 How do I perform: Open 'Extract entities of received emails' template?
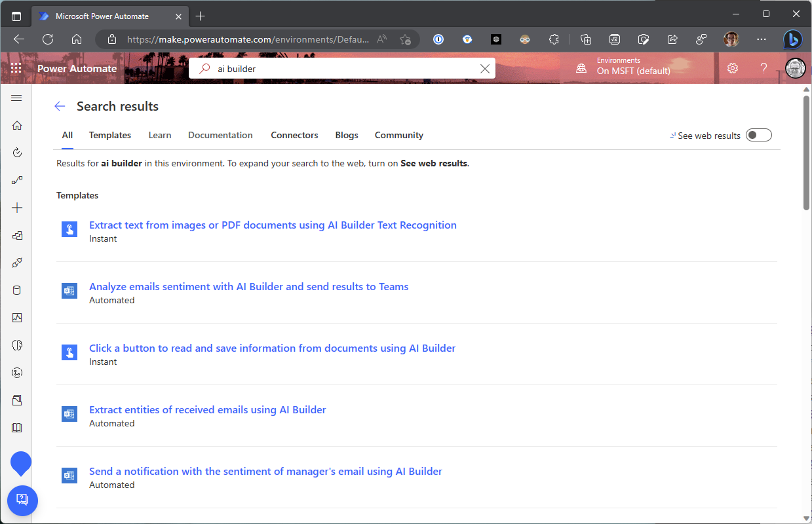(208, 409)
